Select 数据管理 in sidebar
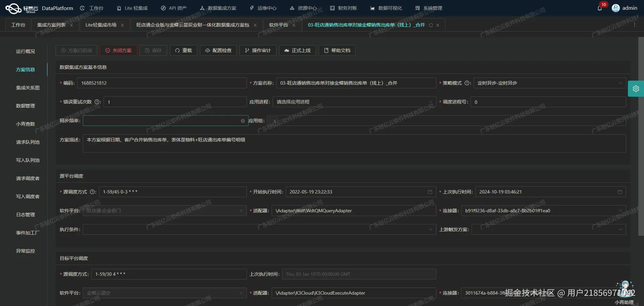 coord(25,106)
